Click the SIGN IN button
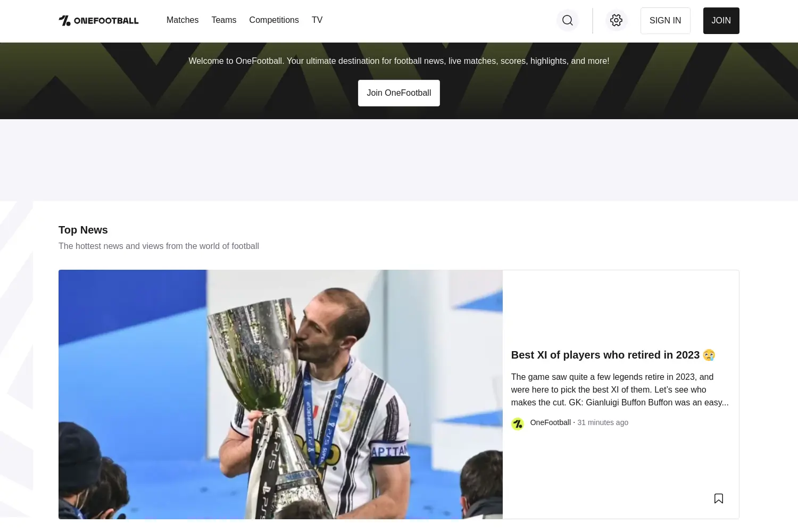This screenshot has width=798, height=532. tap(666, 21)
